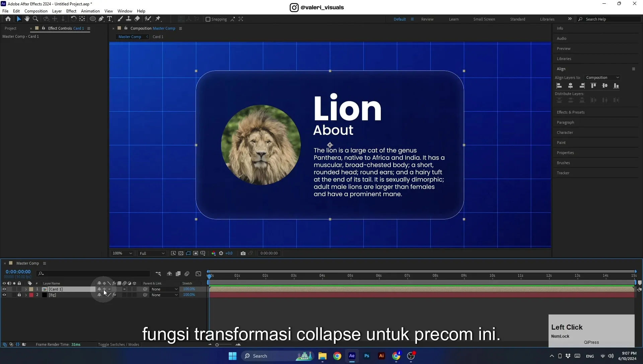The height and width of the screenshot is (364, 643).
Task: Switch to the Project panel tab
Action: coord(10,28)
